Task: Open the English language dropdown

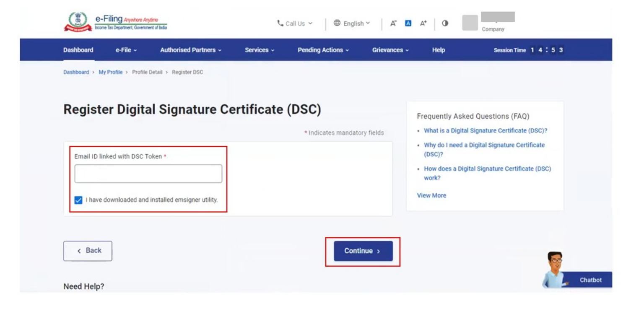Action: [353, 24]
